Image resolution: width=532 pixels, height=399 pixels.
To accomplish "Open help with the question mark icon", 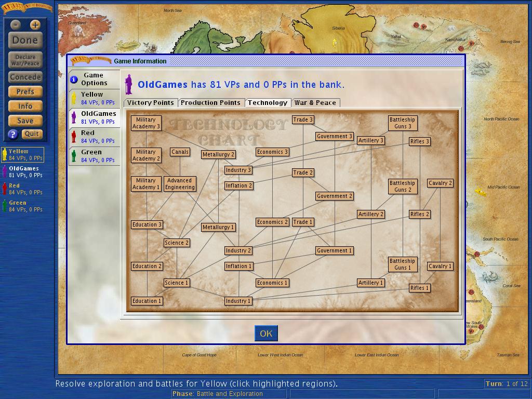I will tap(13, 135).
